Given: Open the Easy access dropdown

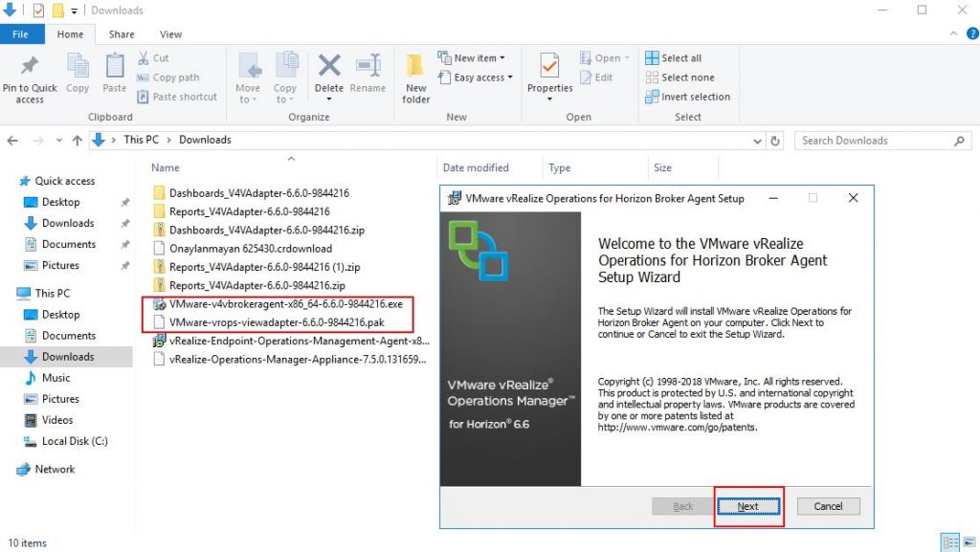Looking at the screenshot, I should 476,77.
